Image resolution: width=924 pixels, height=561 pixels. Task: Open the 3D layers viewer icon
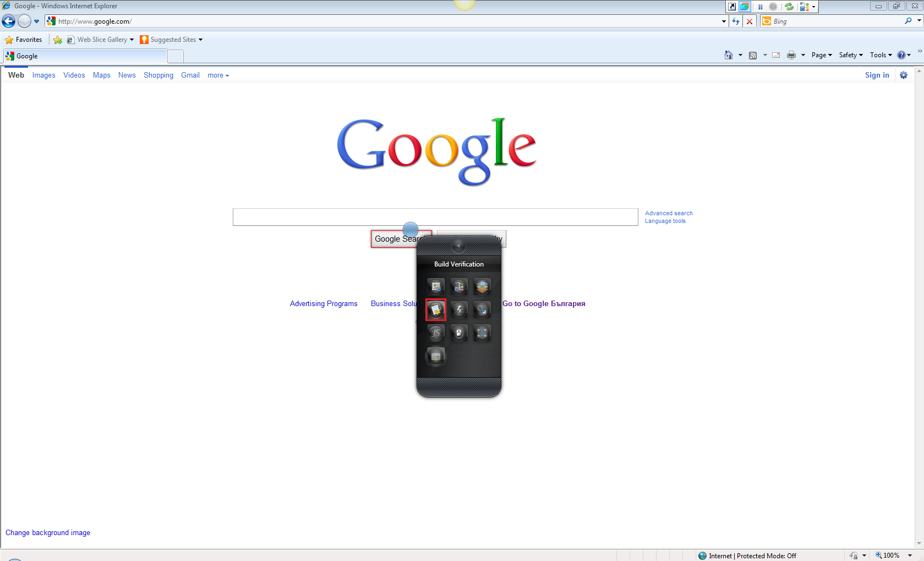click(x=482, y=286)
